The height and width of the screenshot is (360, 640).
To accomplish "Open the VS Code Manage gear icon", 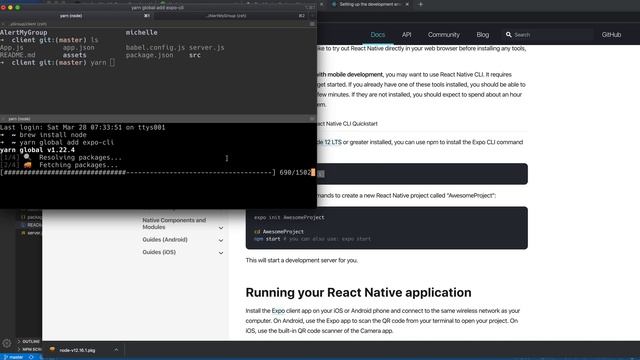I will 7,344.
